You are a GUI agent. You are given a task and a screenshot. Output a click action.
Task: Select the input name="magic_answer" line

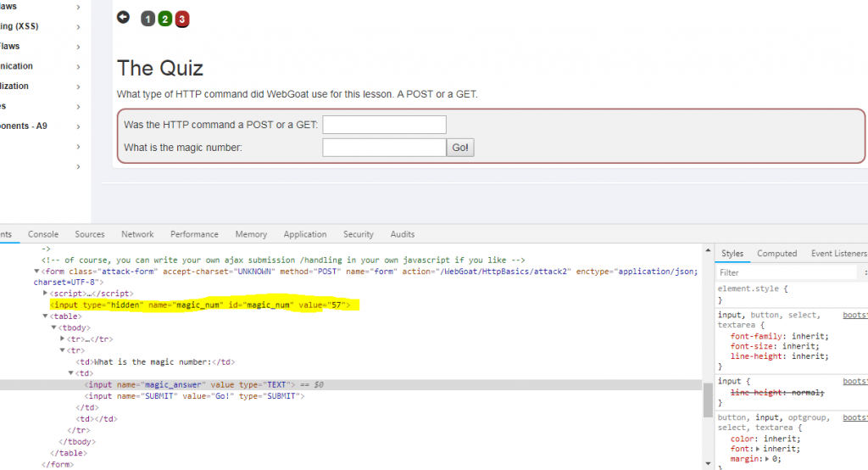pos(188,384)
